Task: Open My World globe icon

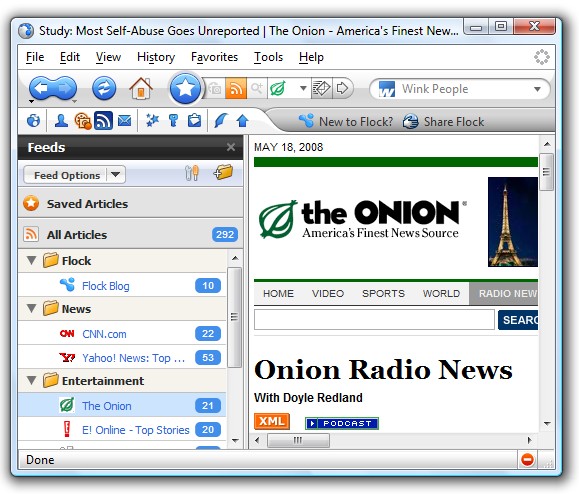Action: click(x=34, y=120)
